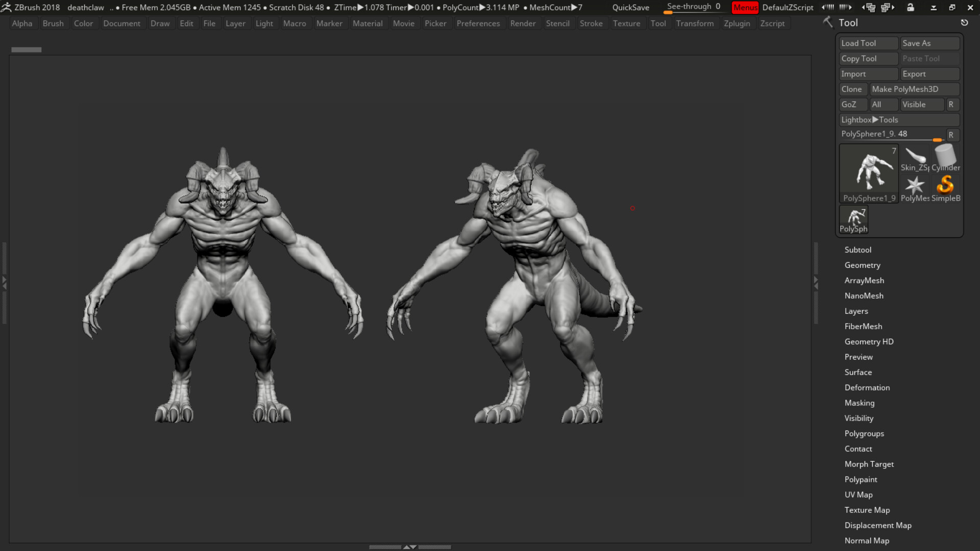The image size is (980, 551).
Task: Click the previous UI colors arrow icon
Action: pyautogui.click(x=828, y=7)
